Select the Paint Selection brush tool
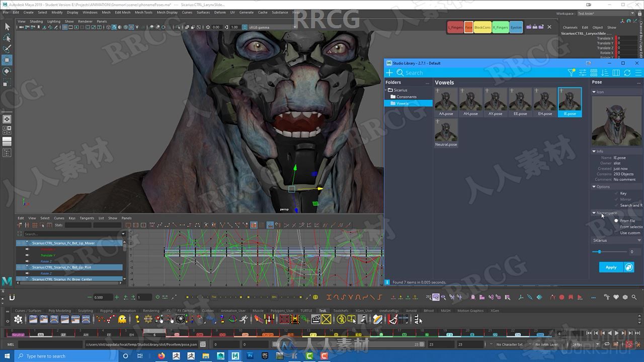Screen dimensions: 644x362 pyautogui.click(x=7, y=49)
